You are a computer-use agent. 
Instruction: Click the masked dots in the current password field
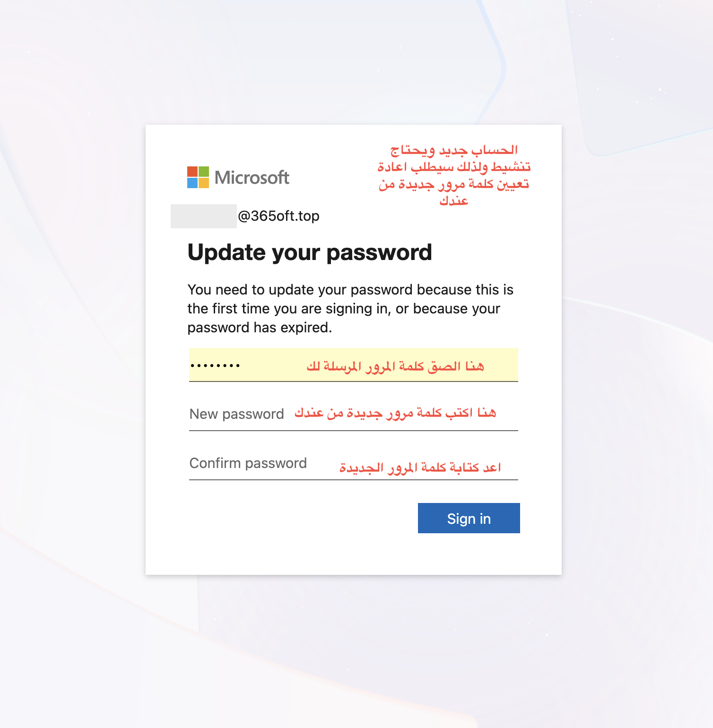[215, 365]
